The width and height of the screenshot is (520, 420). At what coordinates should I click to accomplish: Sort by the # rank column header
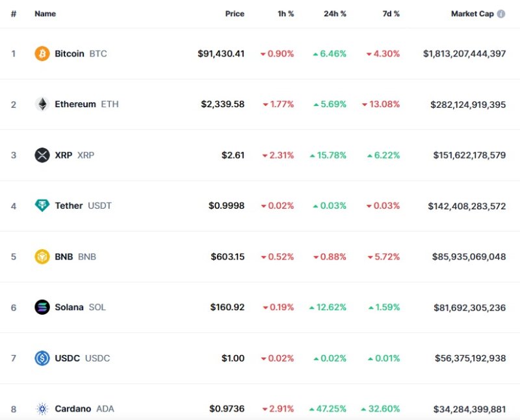(x=13, y=14)
